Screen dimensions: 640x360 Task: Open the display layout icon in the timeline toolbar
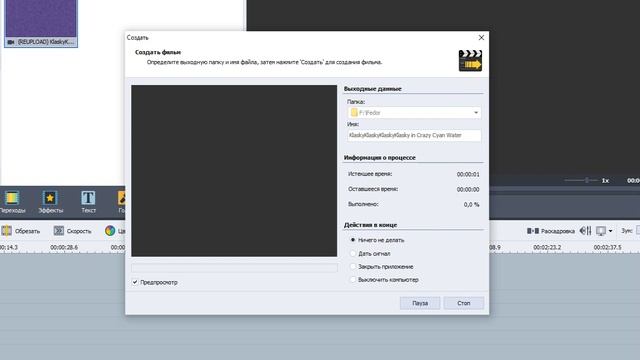pyautogui.click(x=601, y=231)
